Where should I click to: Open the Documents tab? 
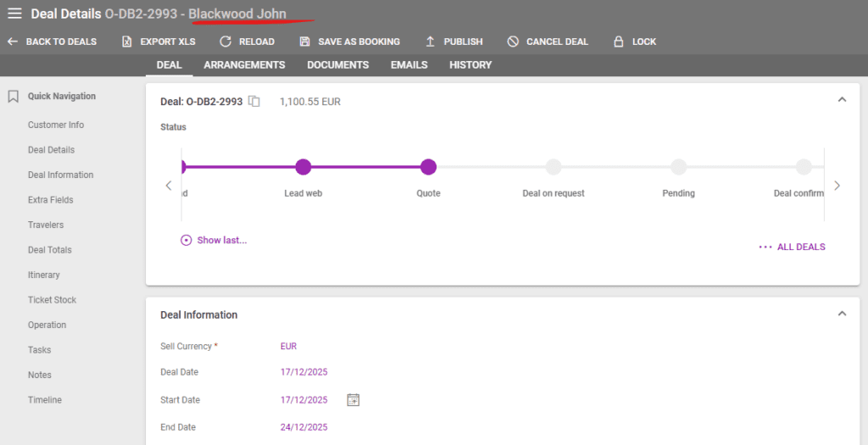337,64
